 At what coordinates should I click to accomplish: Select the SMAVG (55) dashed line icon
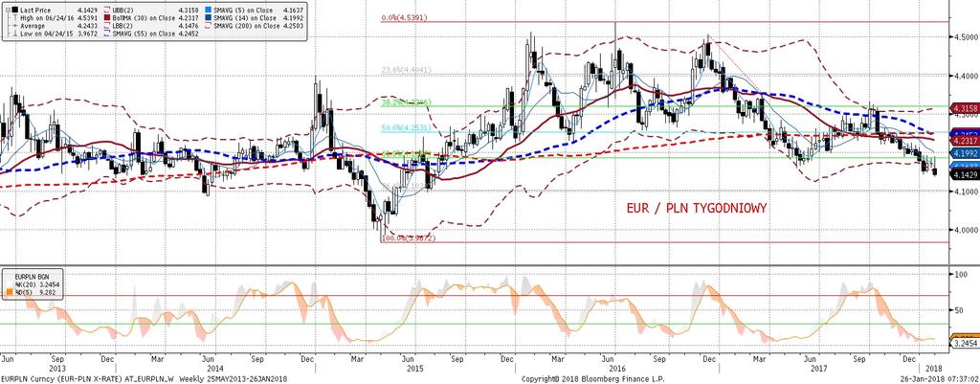pos(107,34)
